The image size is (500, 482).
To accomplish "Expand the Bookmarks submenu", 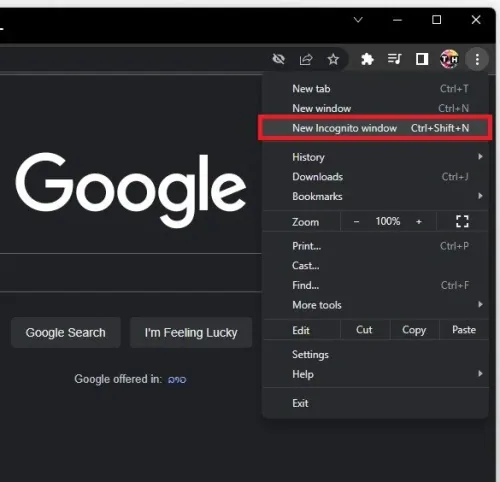I will tap(375, 196).
